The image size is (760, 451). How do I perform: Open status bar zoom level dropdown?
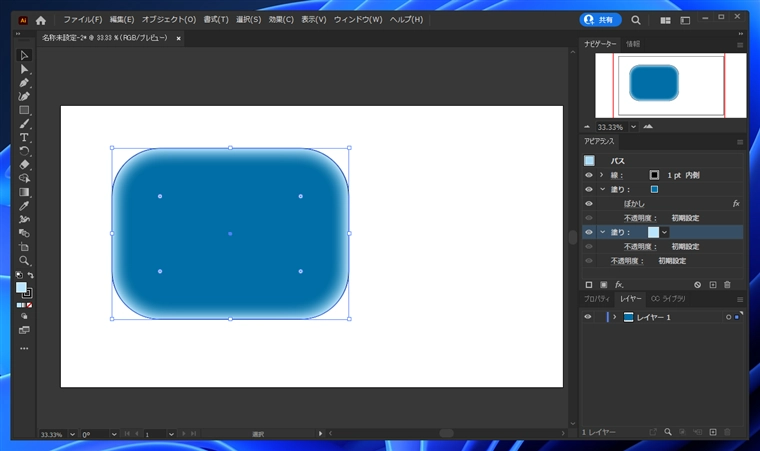point(72,434)
